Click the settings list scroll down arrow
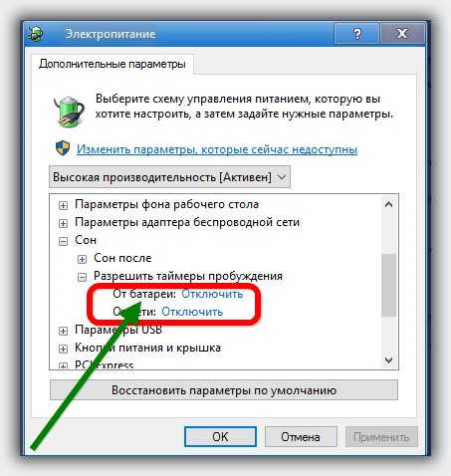This screenshot has width=451, height=476. click(388, 359)
